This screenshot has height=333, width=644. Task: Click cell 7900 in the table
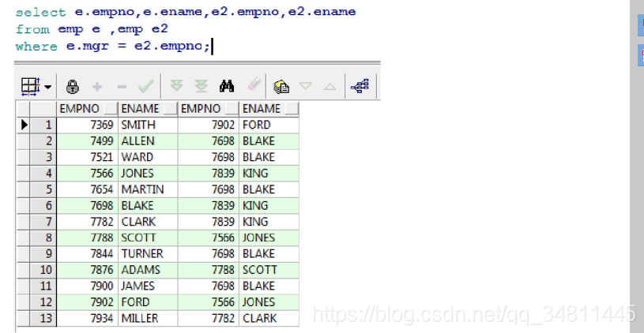87,286
